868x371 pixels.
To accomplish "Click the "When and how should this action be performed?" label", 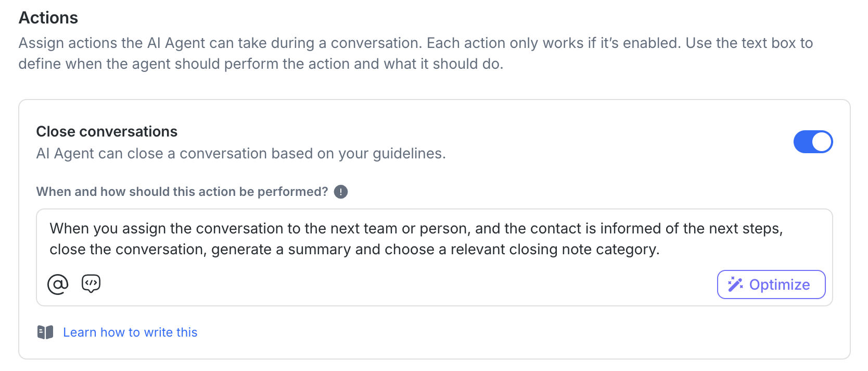I will pyautogui.click(x=182, y=192).
